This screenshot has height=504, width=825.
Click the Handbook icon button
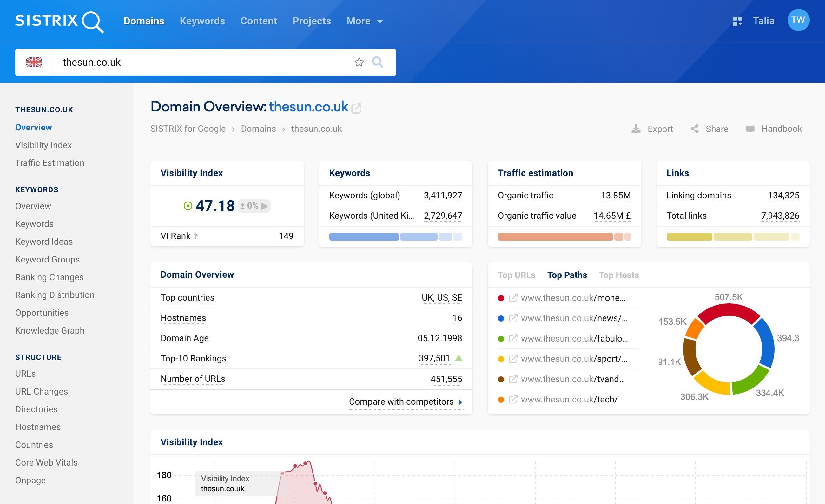pyautogui.click(x=749, y=129)
